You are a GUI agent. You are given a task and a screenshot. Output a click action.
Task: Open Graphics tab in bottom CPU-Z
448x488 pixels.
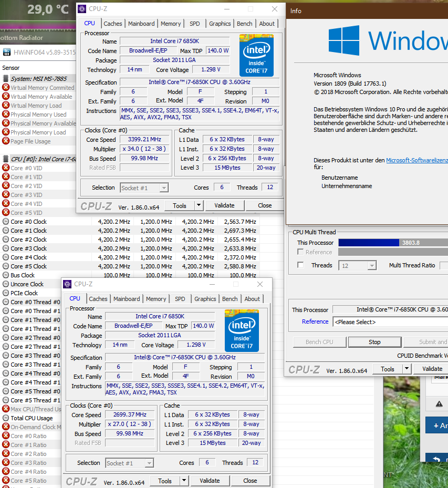[x=205, y=299]
